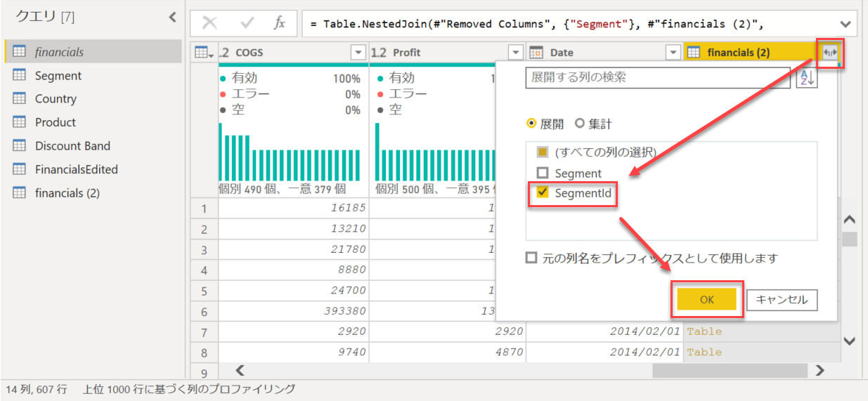Image resolution: width=868 pixels, height=401 pixels.
Task: Select the Date column header
Action: pyautogui.click(x=604, y=53)
